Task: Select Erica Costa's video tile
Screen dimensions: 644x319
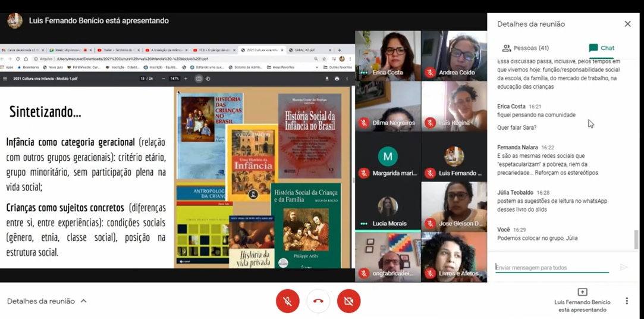Action: click(388, 55)
